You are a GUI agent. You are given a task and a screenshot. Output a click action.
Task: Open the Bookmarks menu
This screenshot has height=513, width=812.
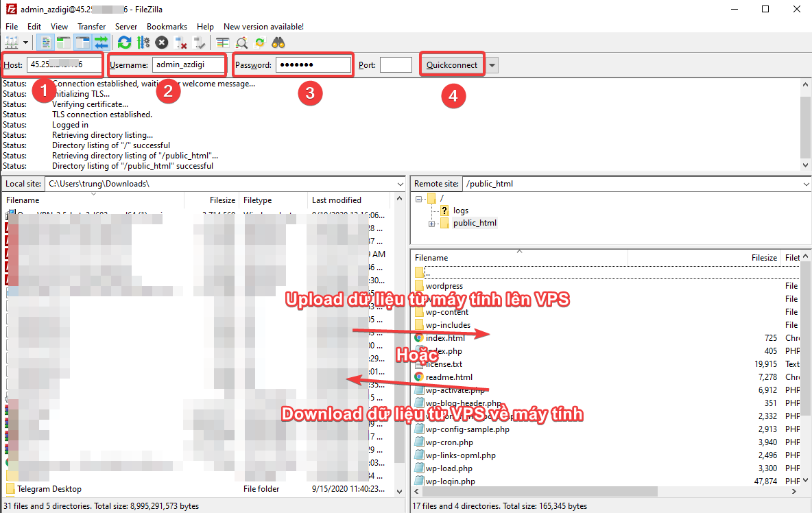(167, 26)
